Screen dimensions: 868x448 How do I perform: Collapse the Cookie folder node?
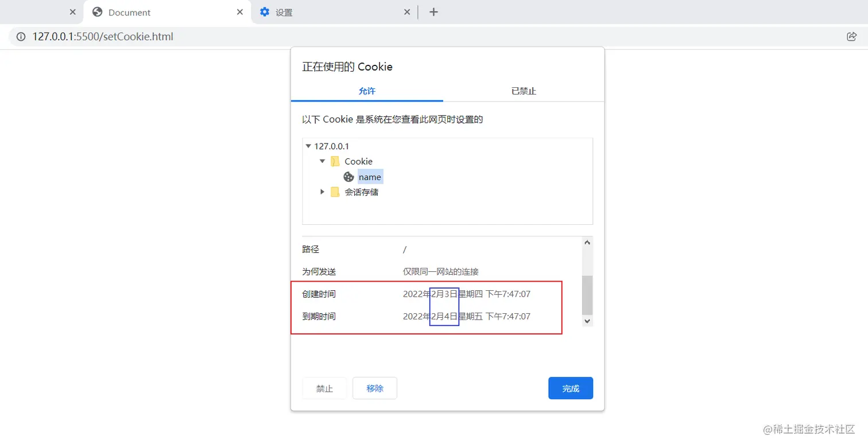(322, 161)
